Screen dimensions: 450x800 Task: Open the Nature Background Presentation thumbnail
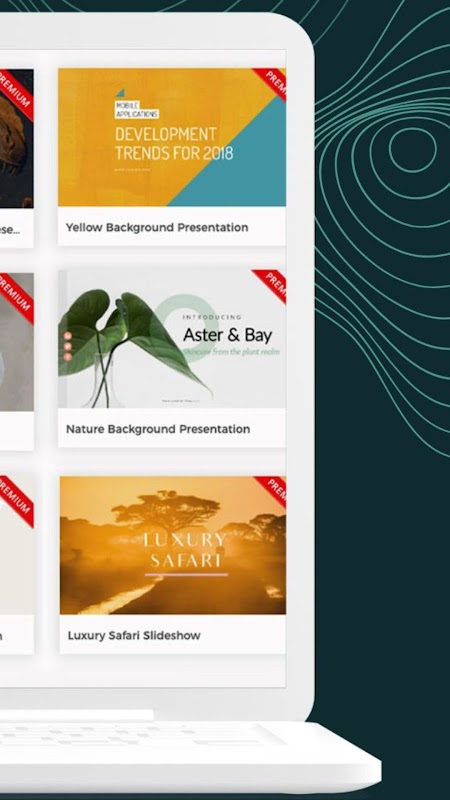coord(172,339)
